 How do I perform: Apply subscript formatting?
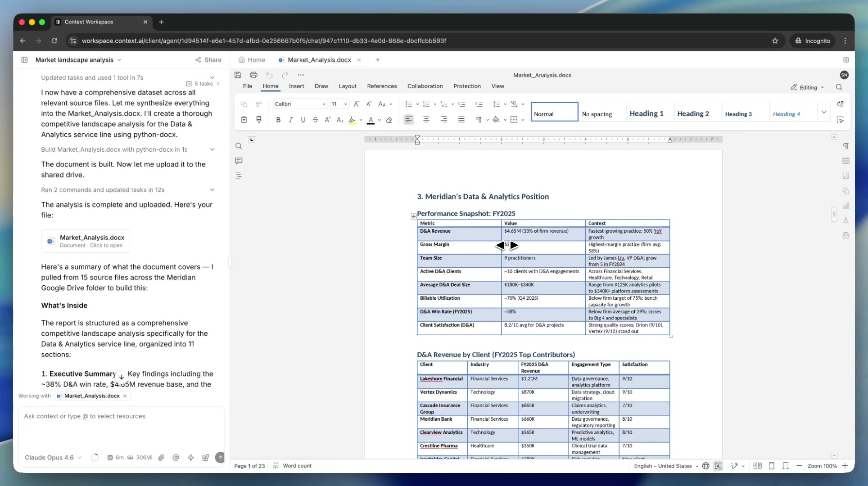pyautogui.click(x=340, y=120)
